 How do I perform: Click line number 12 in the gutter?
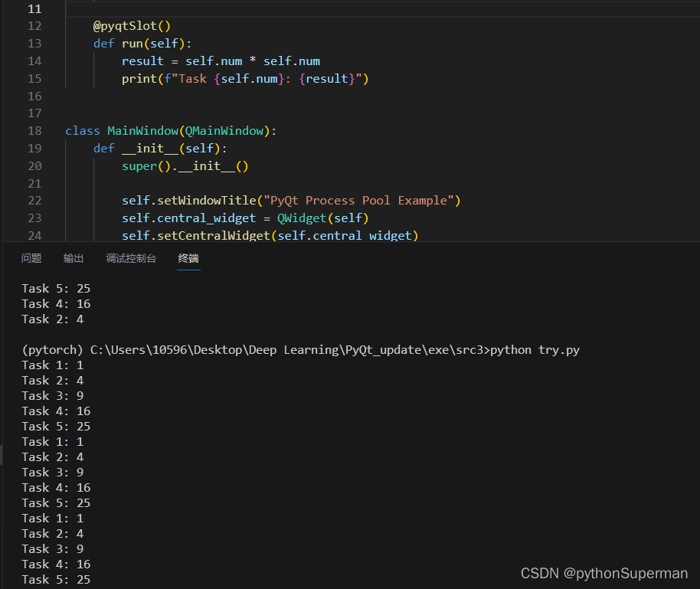(34, 26)
